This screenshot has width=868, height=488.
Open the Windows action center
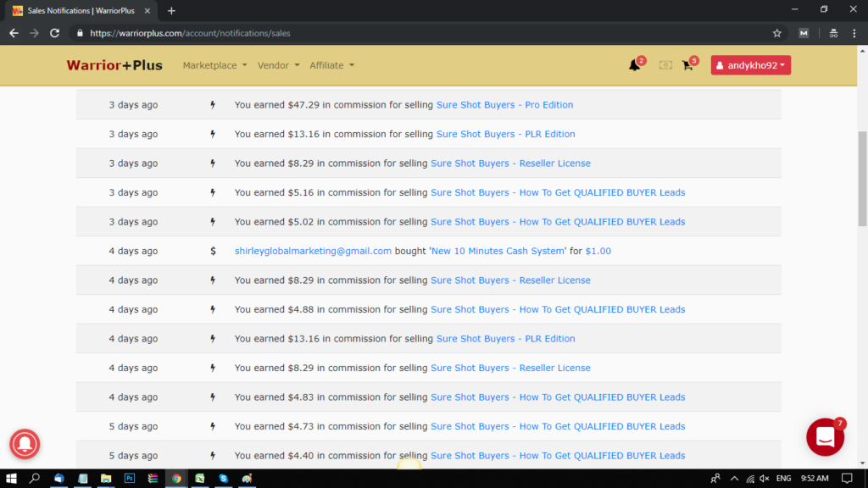847,478
